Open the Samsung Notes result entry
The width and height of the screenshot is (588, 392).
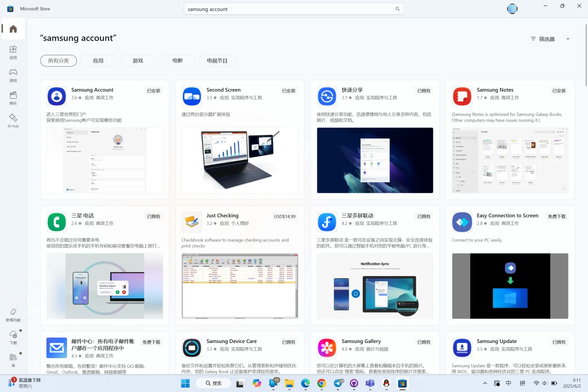pos(495,90)
